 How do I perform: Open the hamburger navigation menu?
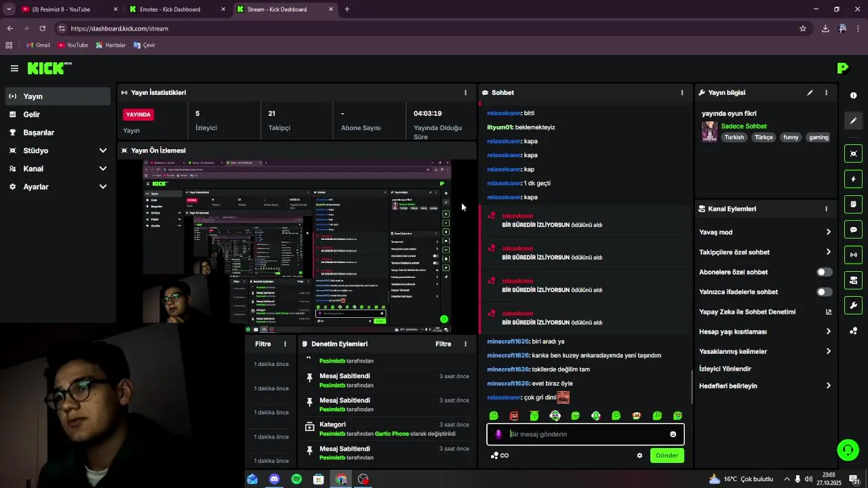coord(14,68)
